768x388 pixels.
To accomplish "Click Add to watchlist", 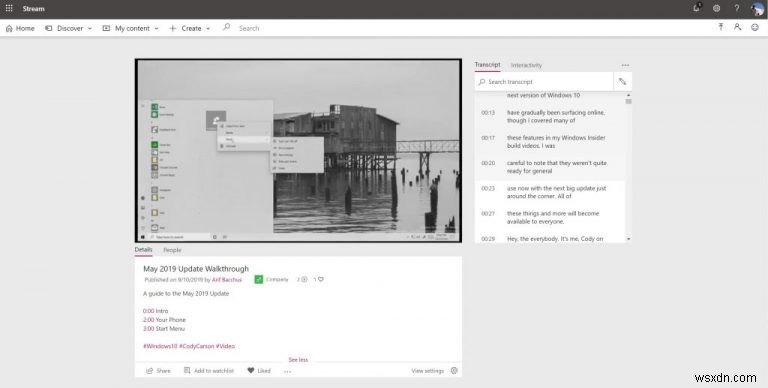I will 209,371.
